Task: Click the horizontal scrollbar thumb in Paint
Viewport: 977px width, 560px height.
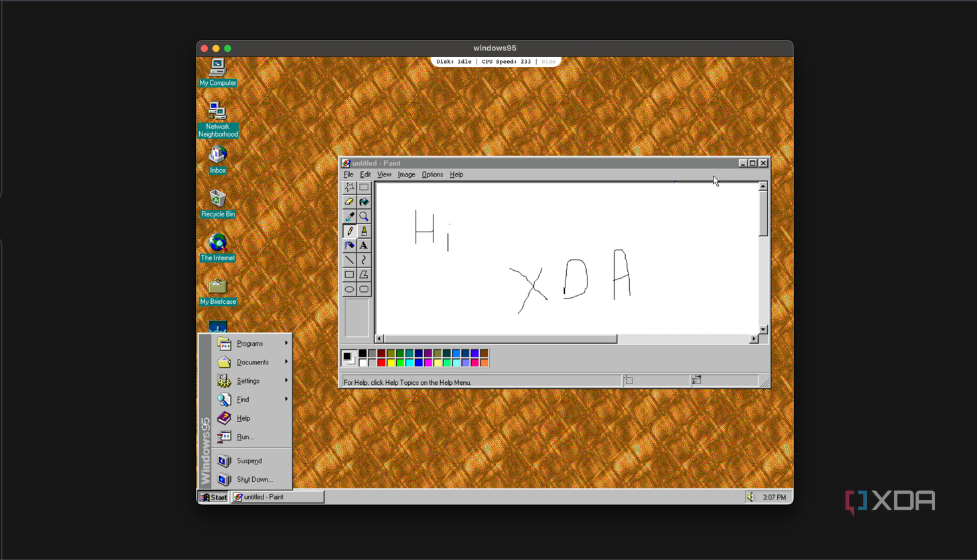Action: coord(500,339)
